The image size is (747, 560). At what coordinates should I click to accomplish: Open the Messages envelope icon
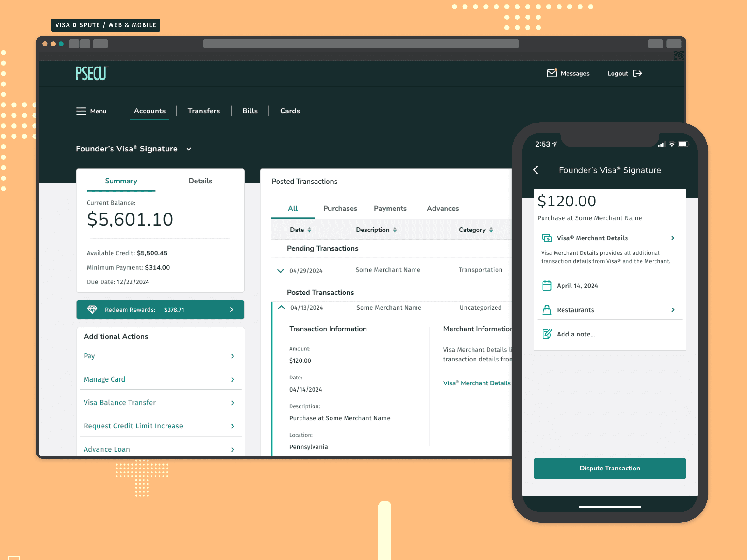coord(551,73)
